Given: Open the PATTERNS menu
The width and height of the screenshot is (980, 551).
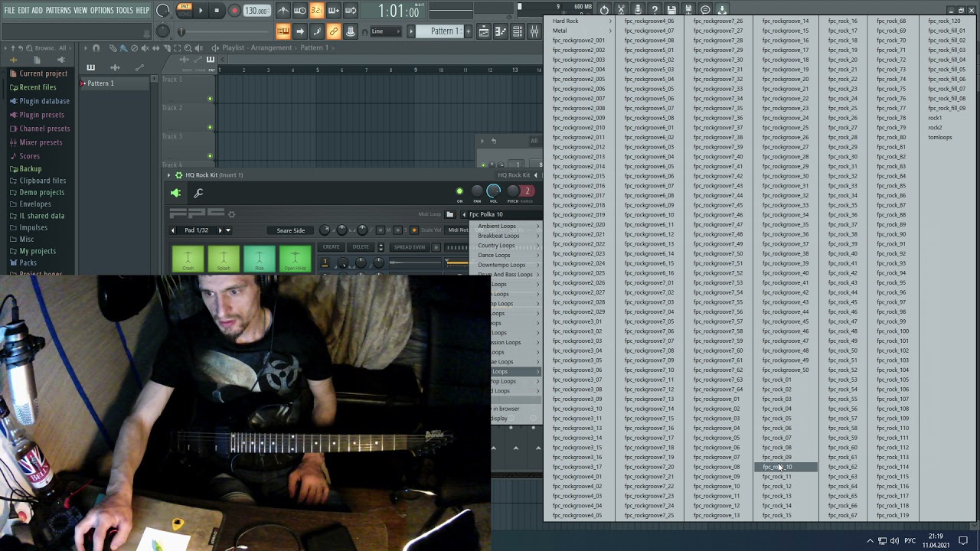Looking at the screenshot, I should coord(58,10).
